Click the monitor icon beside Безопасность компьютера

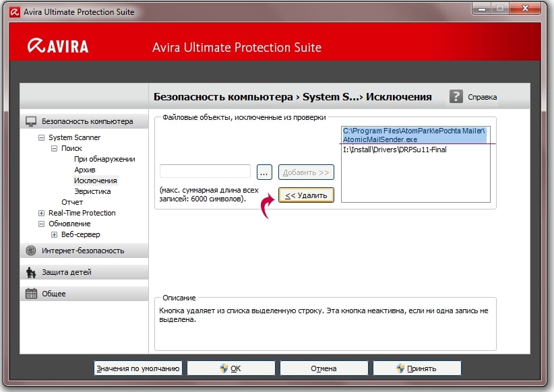31,121
